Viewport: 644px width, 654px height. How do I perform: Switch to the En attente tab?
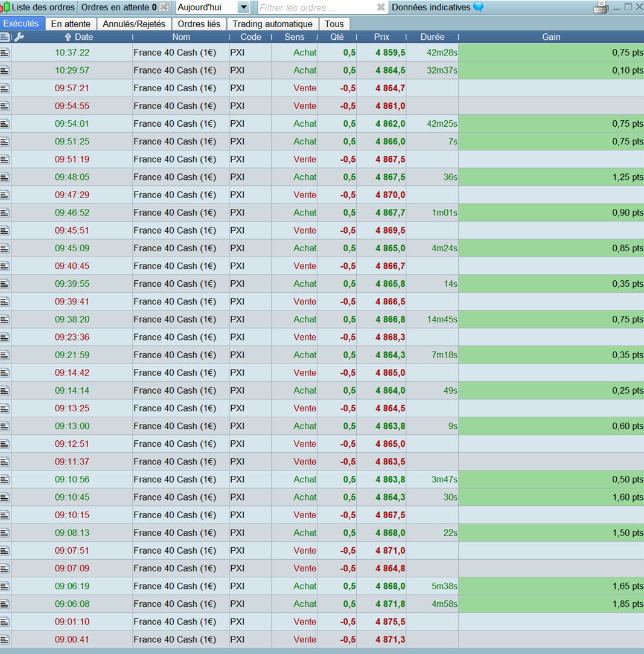[71, 24]
